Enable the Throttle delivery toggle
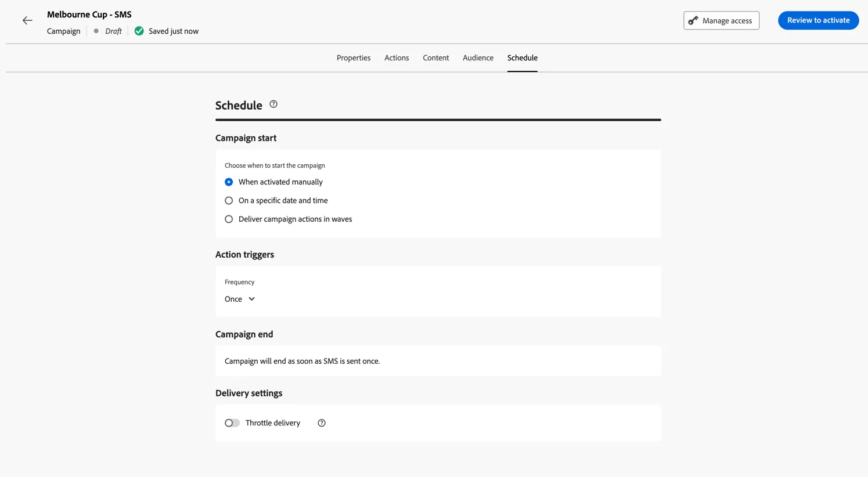 click(x=232, y=423)
